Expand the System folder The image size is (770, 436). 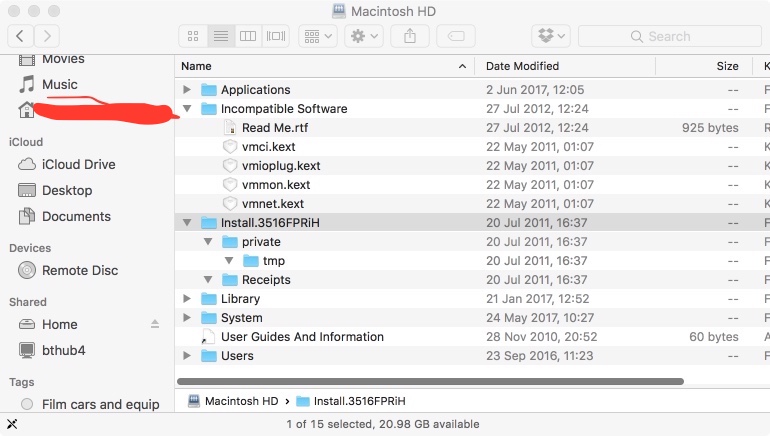pyautogui.click(x=187, y=318)
